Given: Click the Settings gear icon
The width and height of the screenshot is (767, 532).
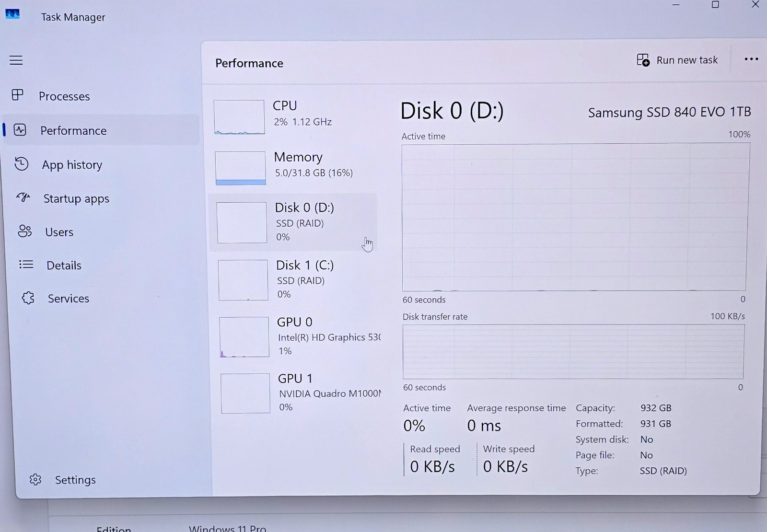Looking at the screenshot, I should pos(35,479).
